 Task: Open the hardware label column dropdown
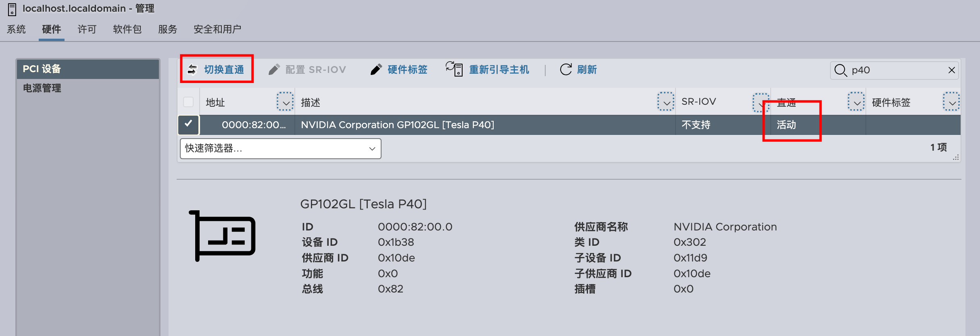tap(951, 102)
